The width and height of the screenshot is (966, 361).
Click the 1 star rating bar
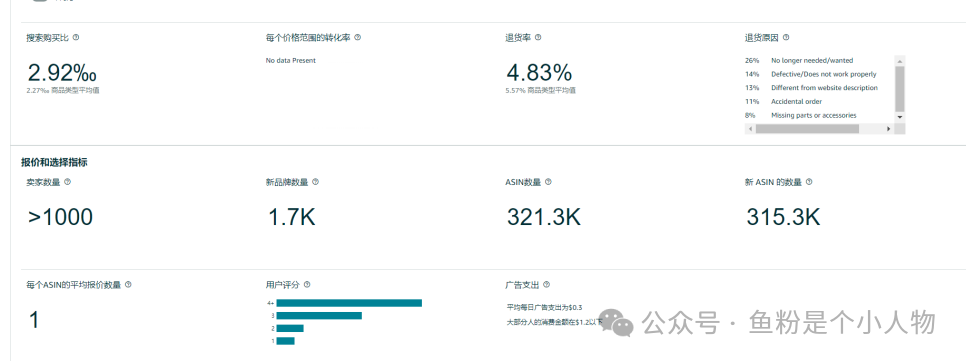pyautogui.click(x=285, y=341)
